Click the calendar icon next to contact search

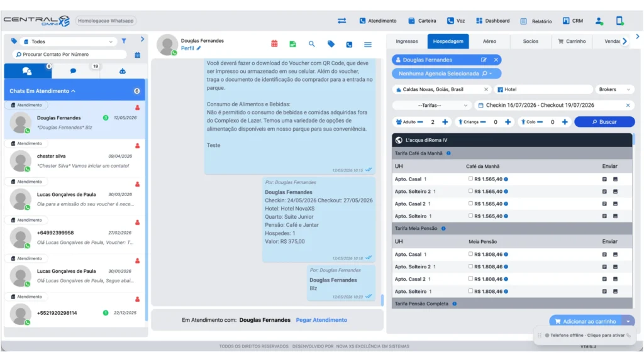tap(137, 55)
